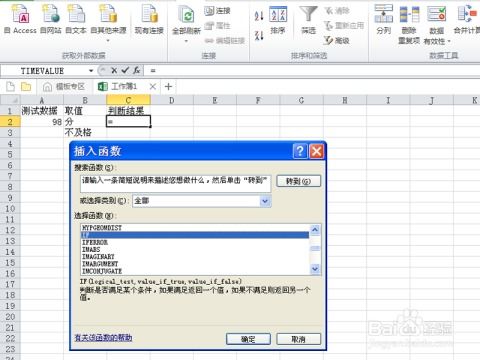The image size is (480, 360).
Task: Click cell C1 判断结果
Action: (x=128, y=111)
